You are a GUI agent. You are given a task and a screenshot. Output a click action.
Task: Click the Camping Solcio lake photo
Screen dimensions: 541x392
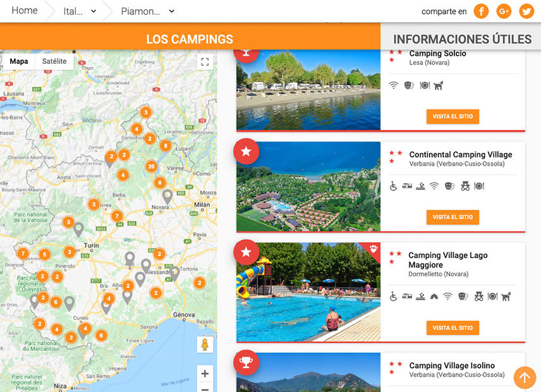coord(308,90)
